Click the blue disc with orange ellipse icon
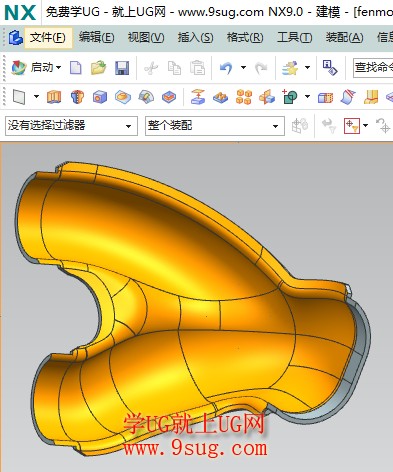 [123, 97]
